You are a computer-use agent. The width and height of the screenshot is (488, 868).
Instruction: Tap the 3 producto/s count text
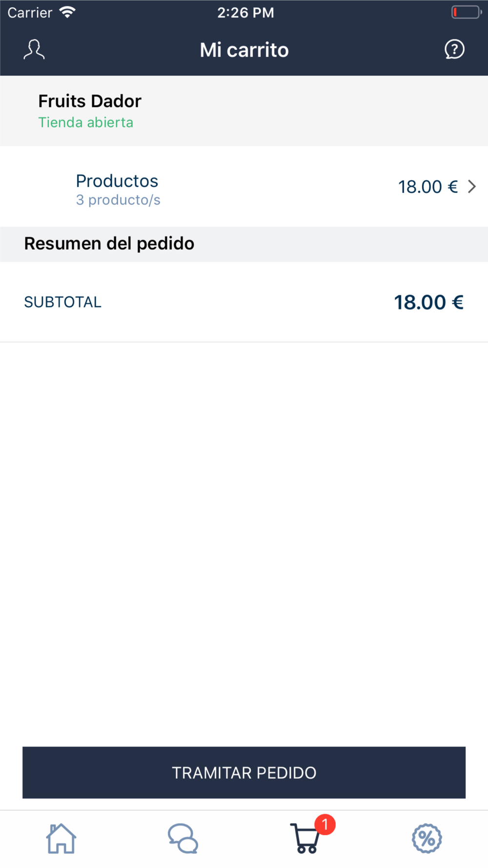[118, 200]
